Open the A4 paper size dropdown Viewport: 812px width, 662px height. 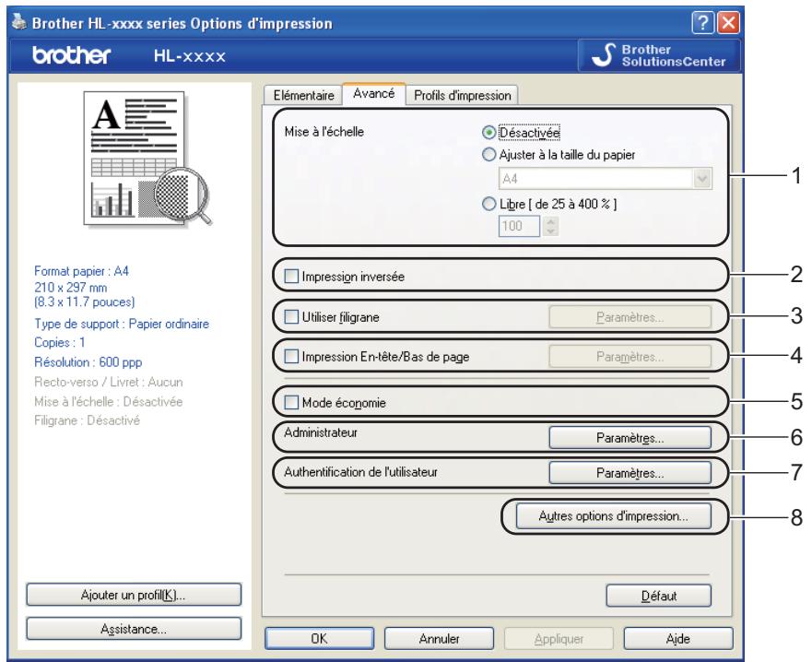pos(606,179)
